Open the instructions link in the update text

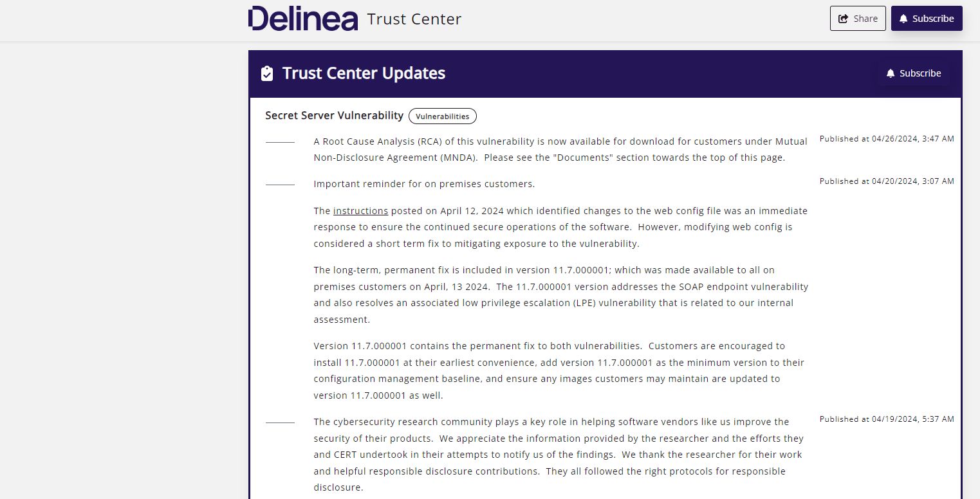(360, 210)
